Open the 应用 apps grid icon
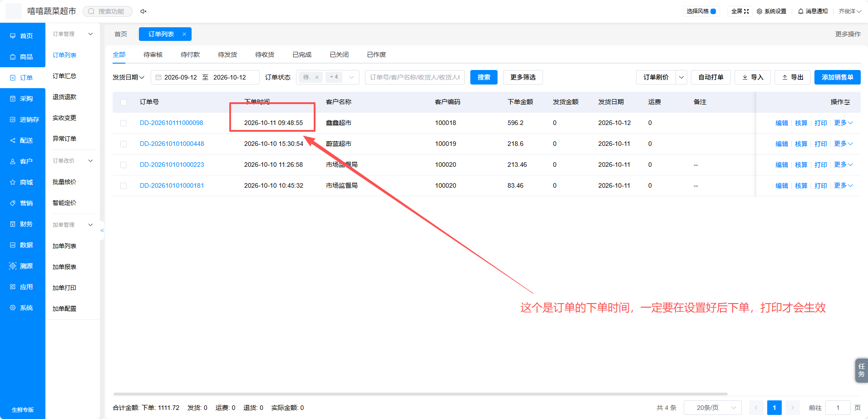 tap(13, 287)
